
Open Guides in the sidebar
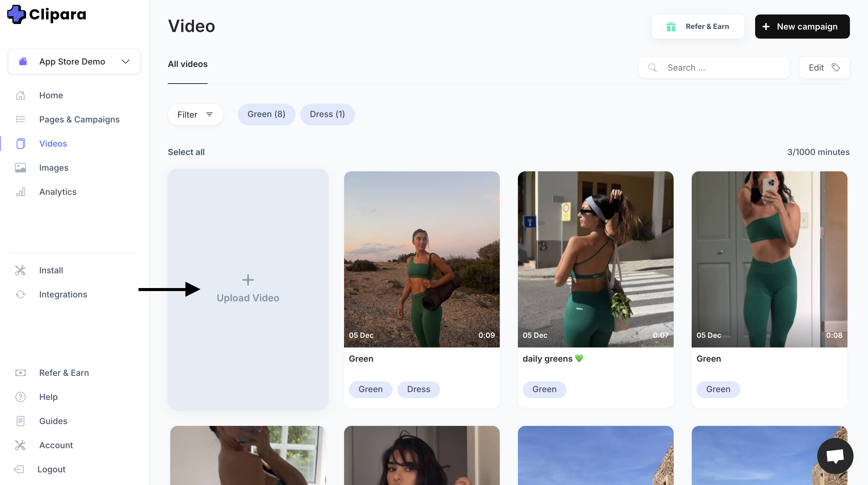coord(53,421)
